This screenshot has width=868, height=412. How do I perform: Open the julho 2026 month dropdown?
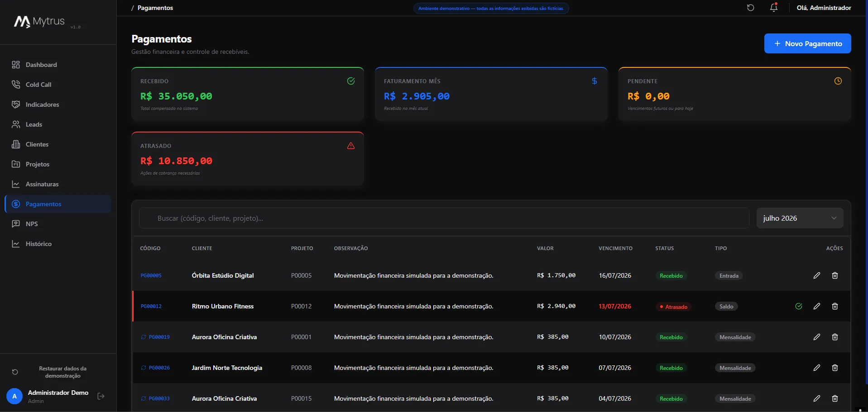coord(800,218)
